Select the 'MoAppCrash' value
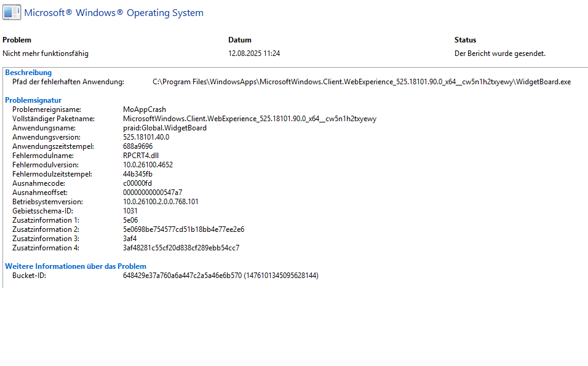Image resolution: width=588 pixels, height=366 pixels. click(145, 109)
